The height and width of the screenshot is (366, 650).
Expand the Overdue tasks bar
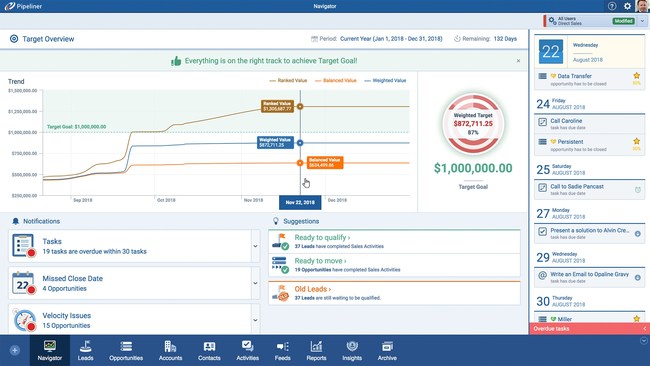(589, 329)
